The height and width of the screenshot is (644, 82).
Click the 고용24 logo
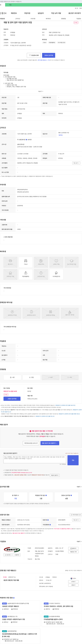(x=3, y=13)
